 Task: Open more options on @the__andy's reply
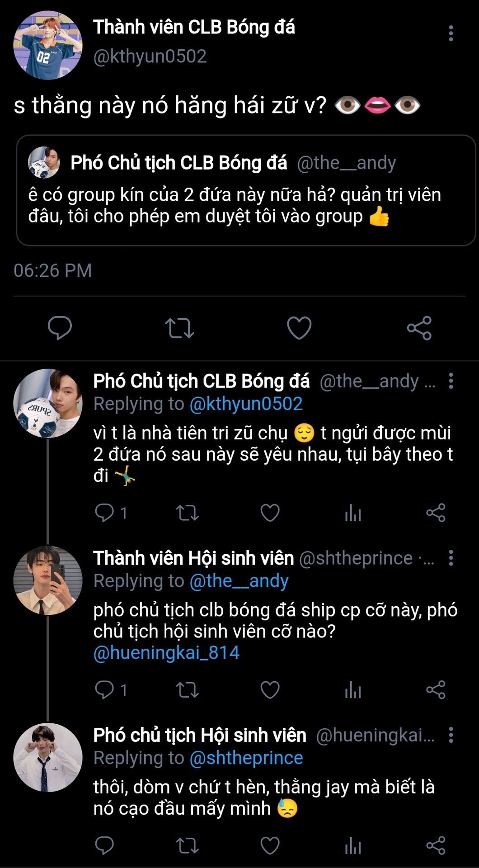click(451, 381)
